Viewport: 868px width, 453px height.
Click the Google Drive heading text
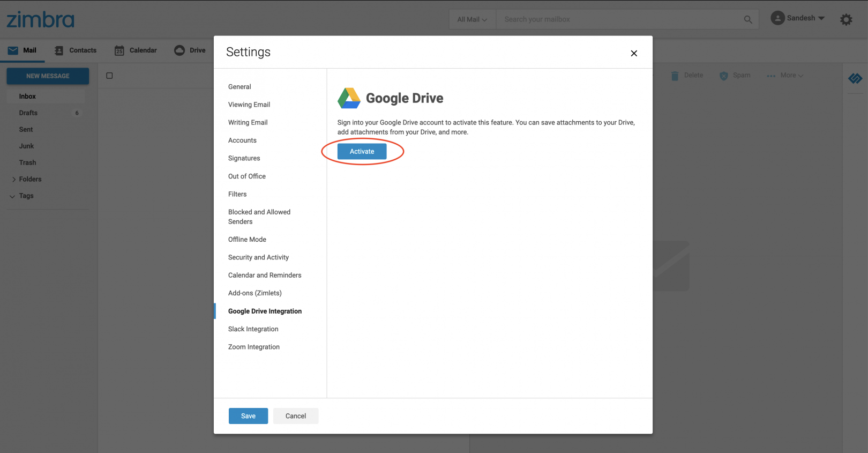click(x=405, y=99)
